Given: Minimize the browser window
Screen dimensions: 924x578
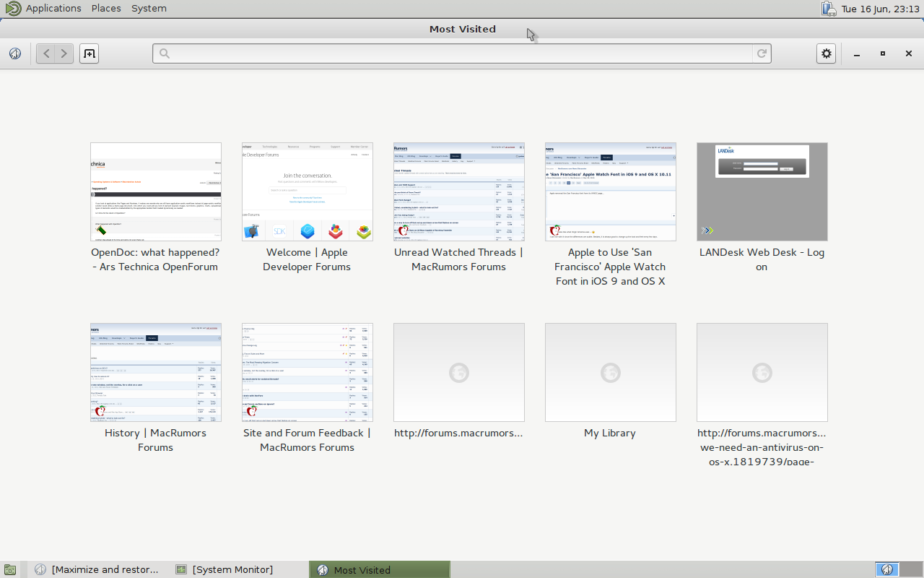Looking at the screenshot, I should (857, 53).
